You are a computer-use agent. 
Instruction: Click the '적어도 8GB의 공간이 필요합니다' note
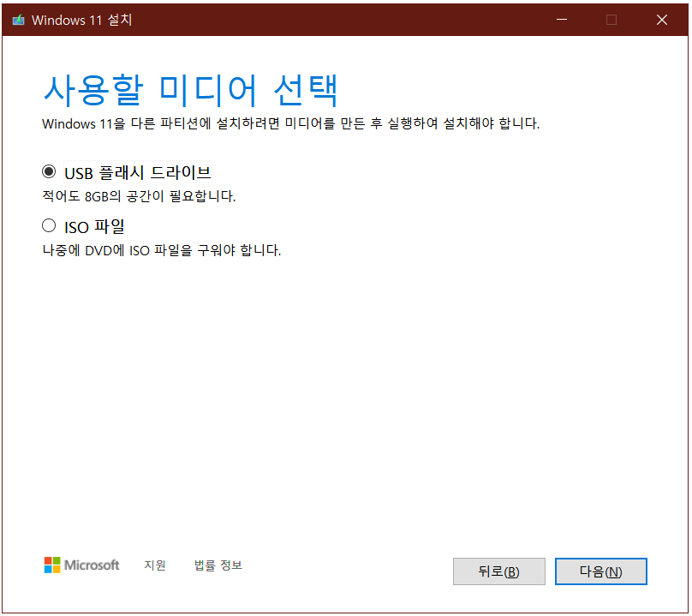pos(139,196)
